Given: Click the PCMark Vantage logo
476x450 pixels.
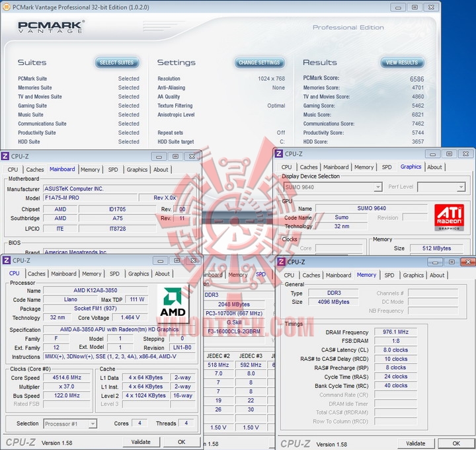Looking at the screenshot, I should pyautogui.click(x=51, y=26).
